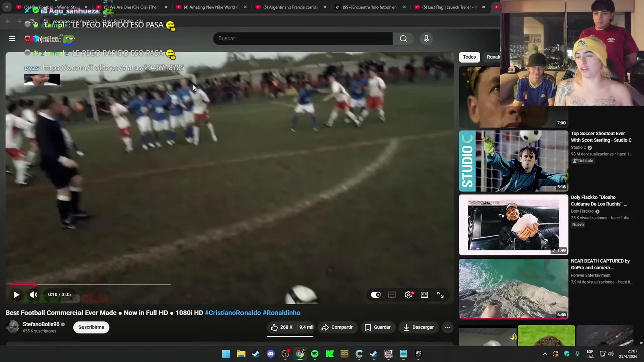Switch to the Amazing New Nike World tab
This screenshot has width=644, height=362.
210,7
